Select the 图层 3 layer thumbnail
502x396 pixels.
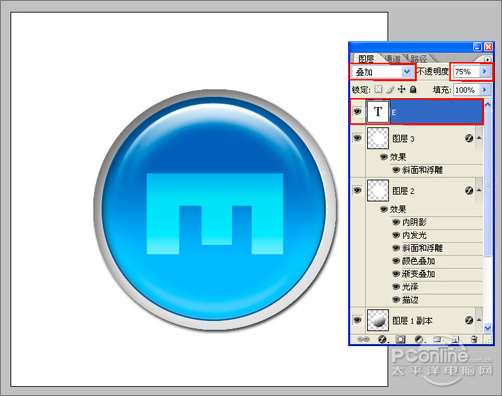378,138
